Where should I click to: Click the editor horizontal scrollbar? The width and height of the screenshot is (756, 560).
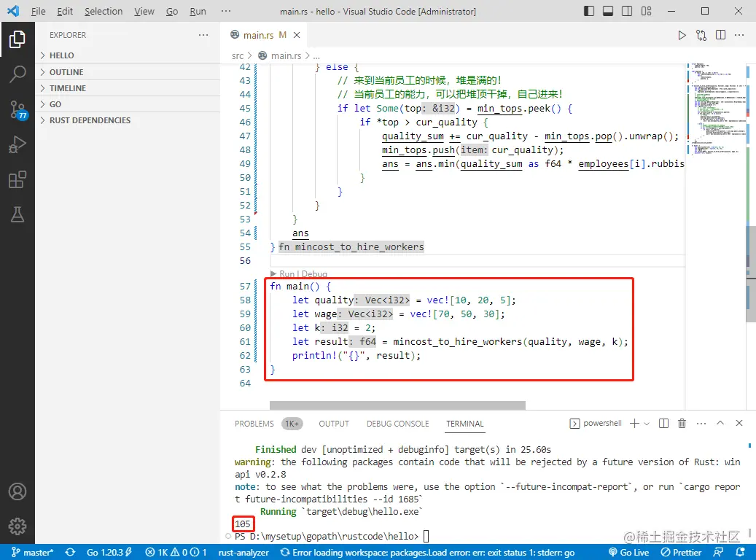[x=397, y=405]
